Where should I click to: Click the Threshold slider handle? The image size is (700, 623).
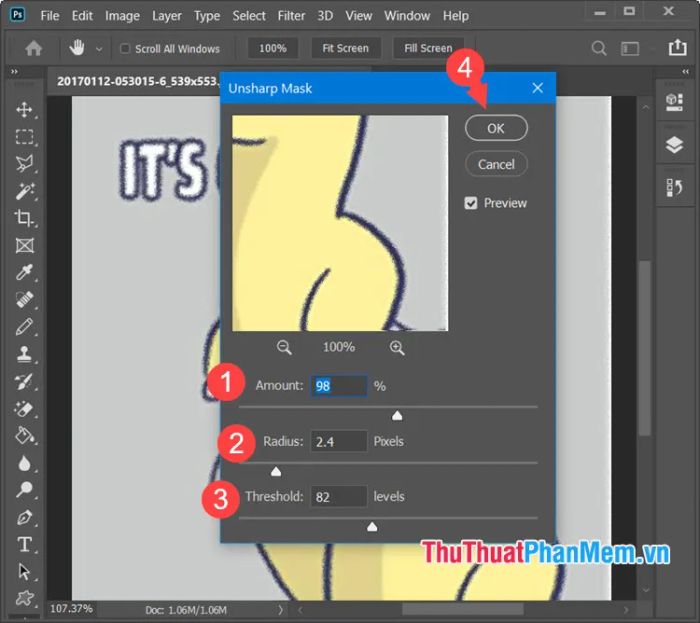(x=372, y=527)
